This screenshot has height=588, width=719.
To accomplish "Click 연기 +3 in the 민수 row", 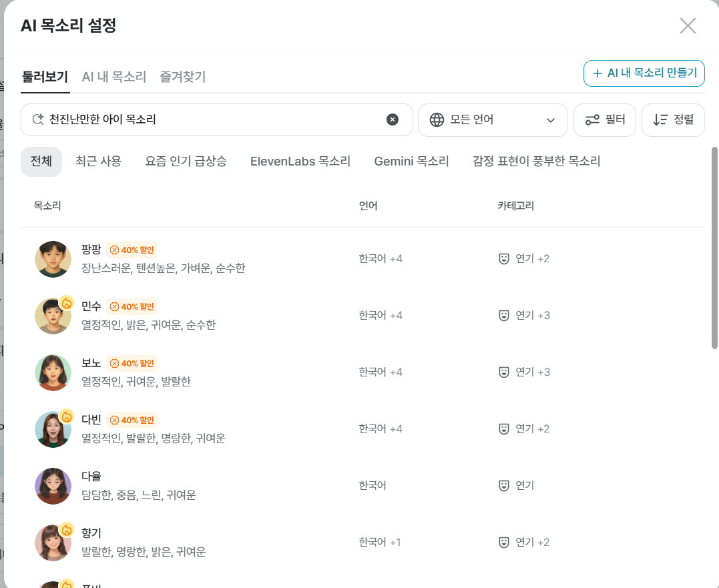I will [x=532, y=316].
